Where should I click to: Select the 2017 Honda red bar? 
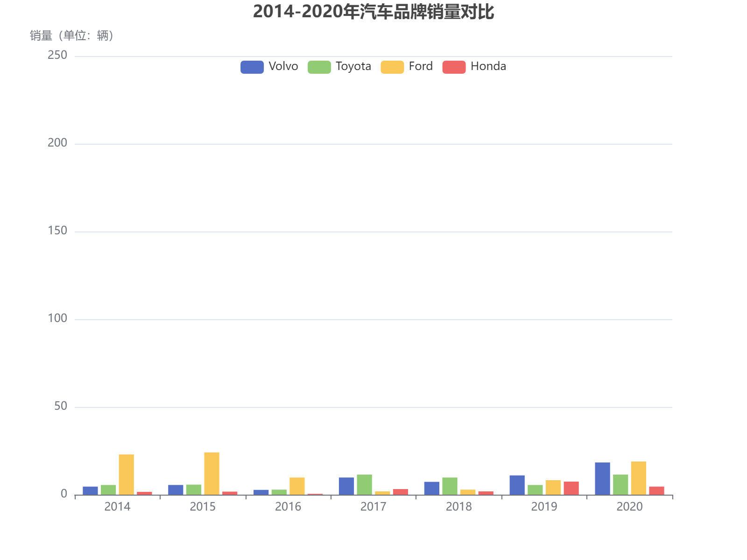tap(401, 492)
